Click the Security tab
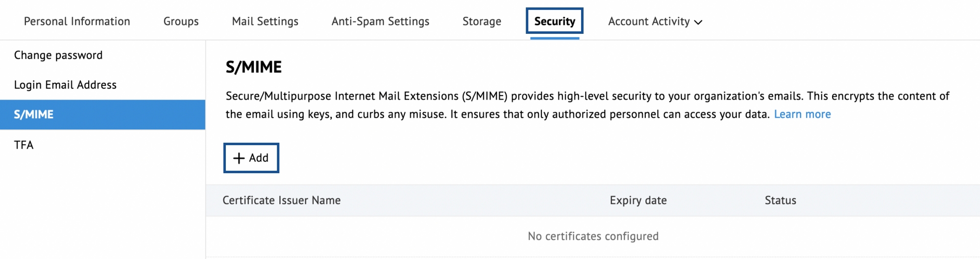 click(555, 22)
